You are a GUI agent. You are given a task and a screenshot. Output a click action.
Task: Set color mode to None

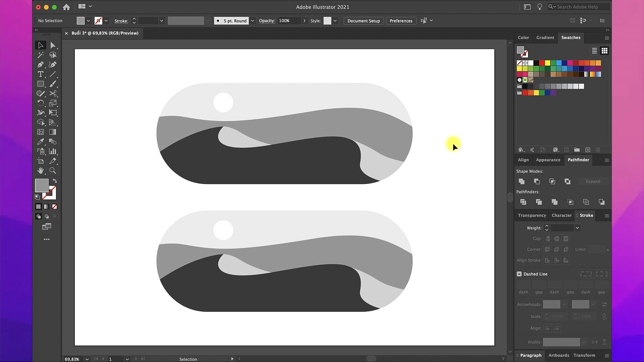tap(54, 206)
